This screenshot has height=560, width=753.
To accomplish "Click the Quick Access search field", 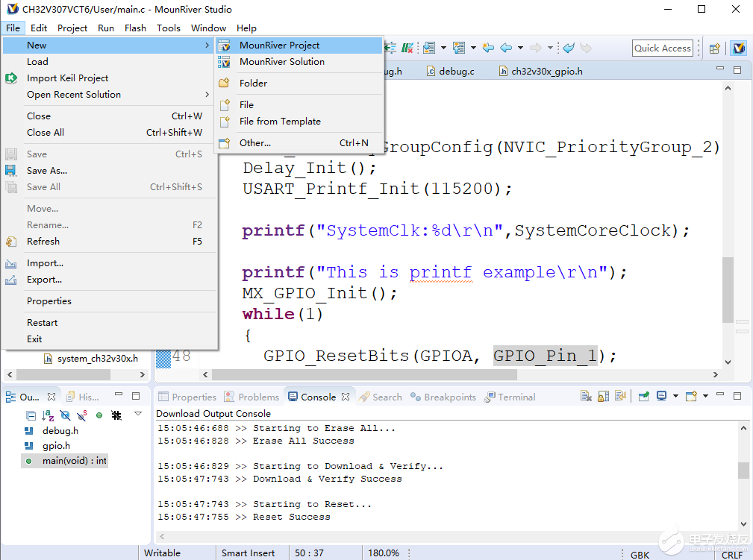I will tap(663, 48).
